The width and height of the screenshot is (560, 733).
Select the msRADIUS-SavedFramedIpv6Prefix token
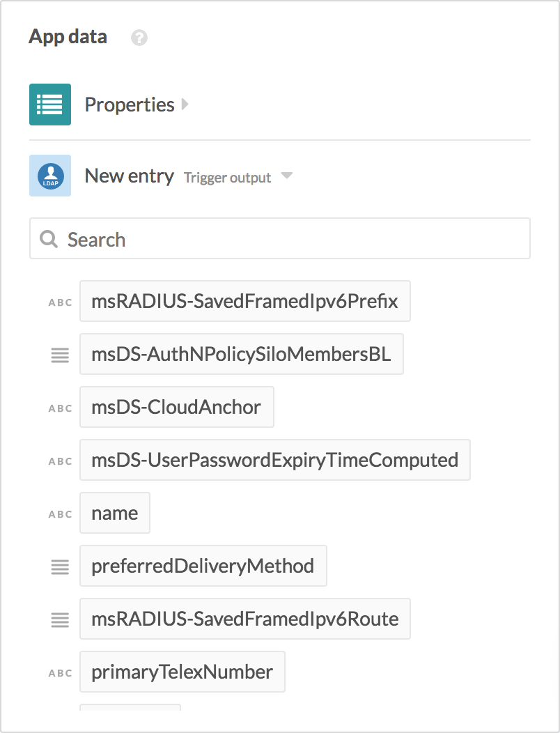[x=244, y=301]
